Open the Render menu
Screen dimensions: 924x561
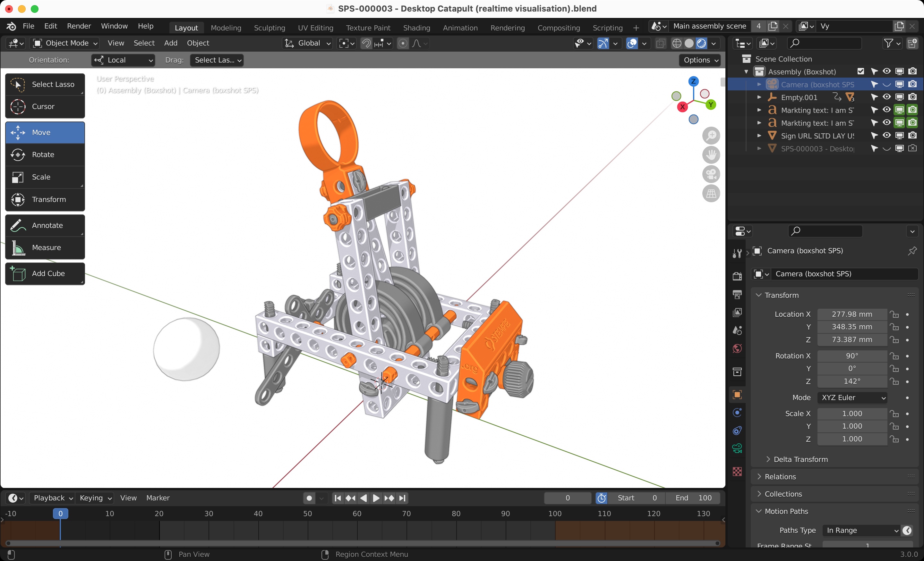click(x=79, y=26)
